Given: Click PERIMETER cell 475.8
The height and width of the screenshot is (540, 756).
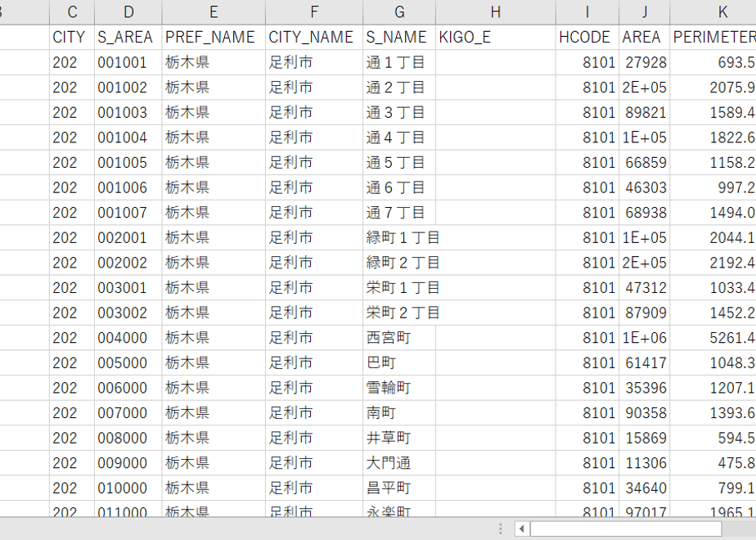Looking at the screenshot, I should [x=713, y=463].
